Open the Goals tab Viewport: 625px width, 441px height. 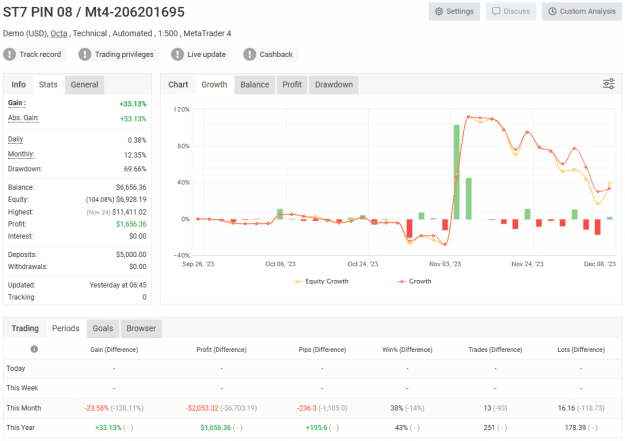(x=103, y=328)
